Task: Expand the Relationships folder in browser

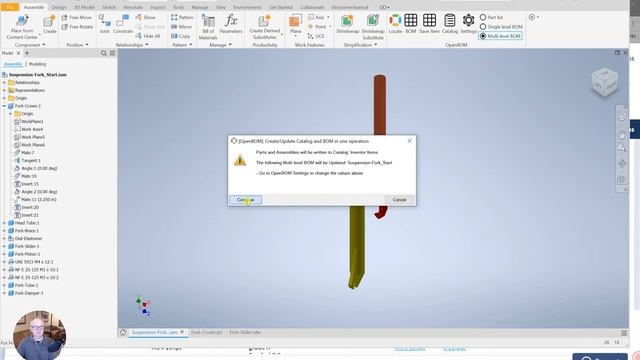Action: (4, 82)
